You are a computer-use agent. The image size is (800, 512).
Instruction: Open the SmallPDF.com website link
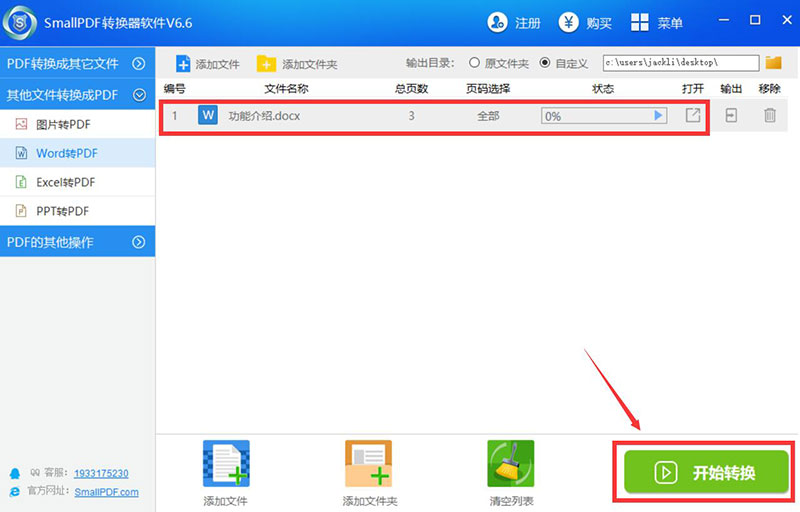pos(106,492)
